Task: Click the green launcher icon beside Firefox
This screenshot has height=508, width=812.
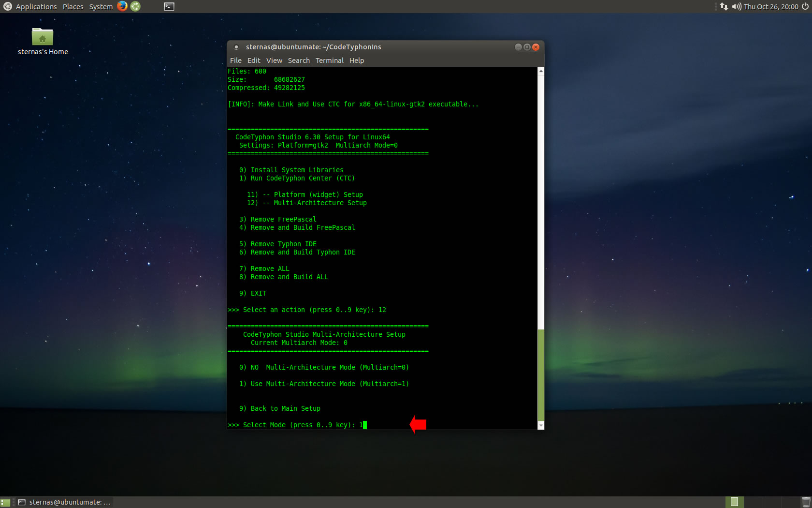Action: (136, 6)
